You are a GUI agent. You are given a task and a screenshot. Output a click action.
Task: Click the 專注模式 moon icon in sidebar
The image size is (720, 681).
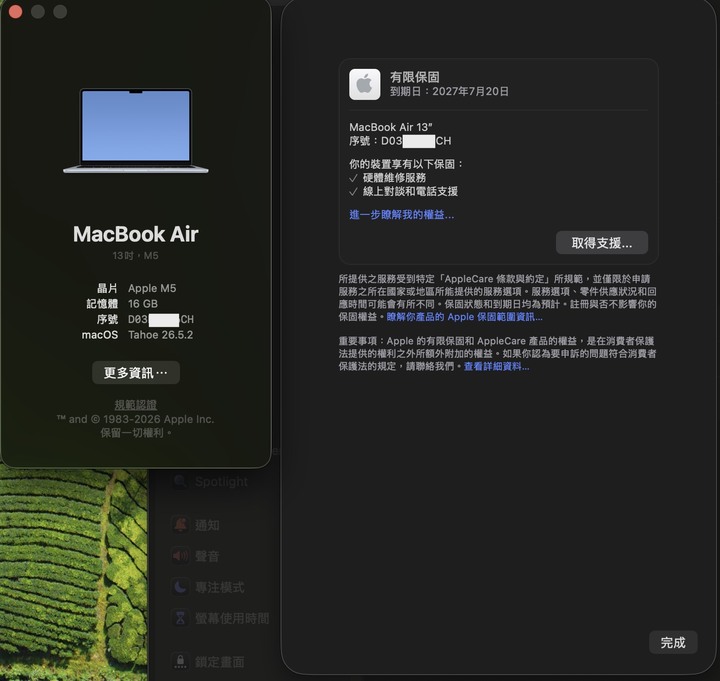pyautogui.click(x=180, y=586)
